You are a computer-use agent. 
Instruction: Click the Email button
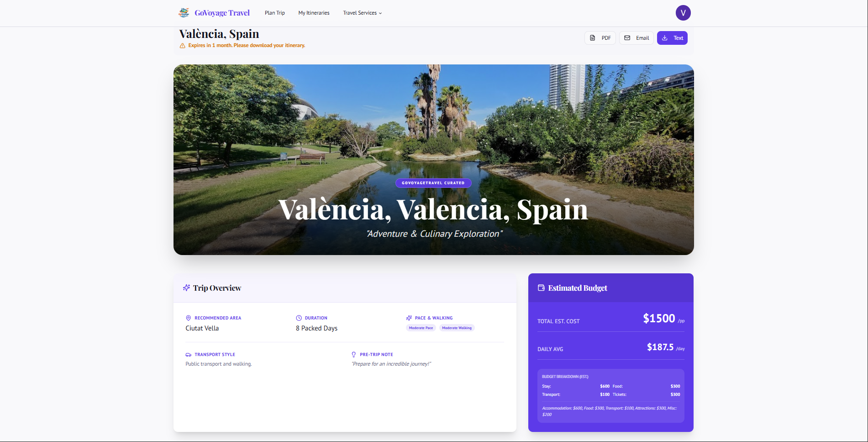point(636,37)
